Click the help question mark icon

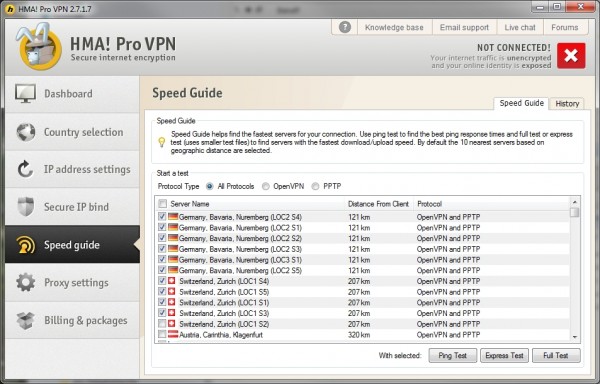click(345, 27)
